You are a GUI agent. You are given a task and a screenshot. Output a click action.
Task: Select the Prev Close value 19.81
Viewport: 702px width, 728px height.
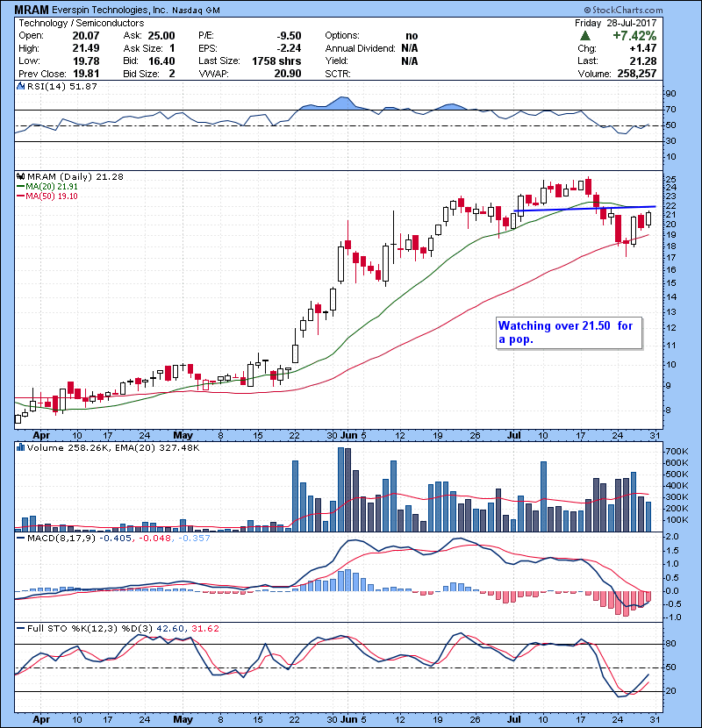85,74
